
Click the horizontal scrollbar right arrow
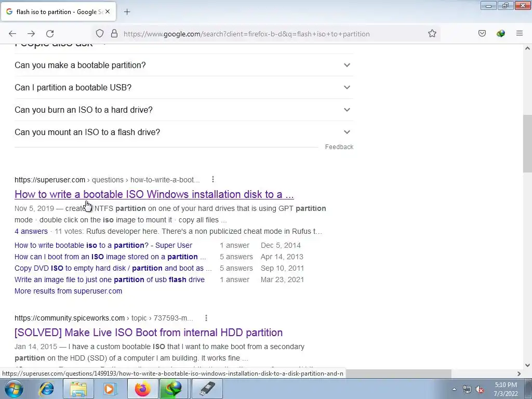coord(519,374)
